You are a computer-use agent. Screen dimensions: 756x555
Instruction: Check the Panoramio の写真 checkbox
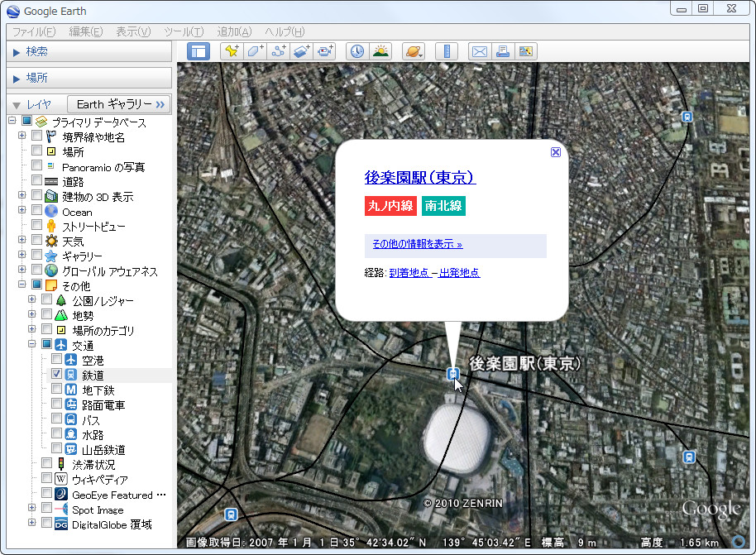(36, 165)
